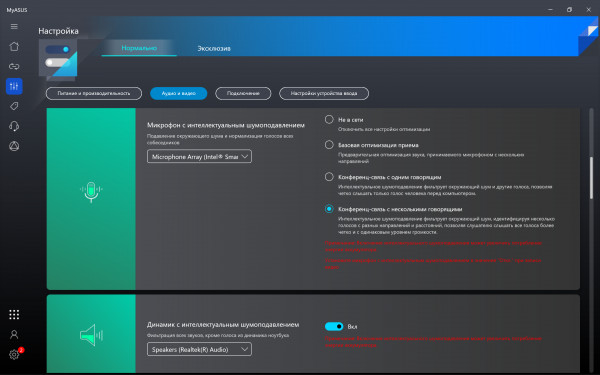Expand the Speakers (Realtek Audio) dropdown
600x375 pixels.
199,349
